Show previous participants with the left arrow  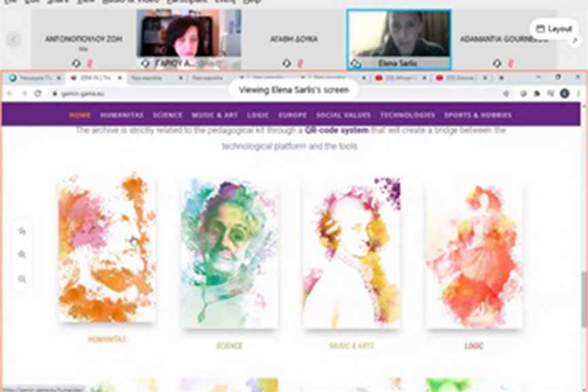[14, 39]
